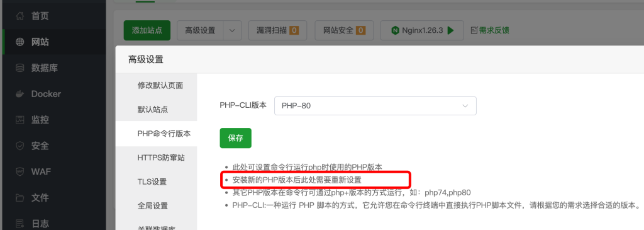Click the edit icon before 需求反馈

474,30
